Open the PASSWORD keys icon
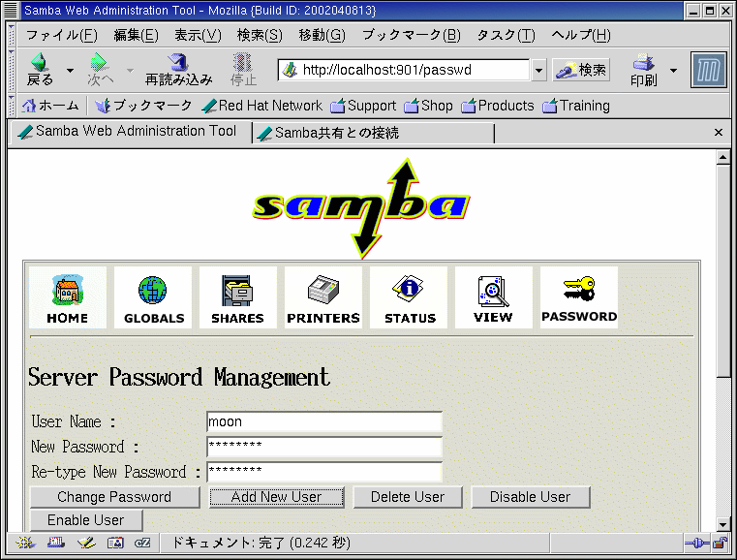 tap(579, 297)
